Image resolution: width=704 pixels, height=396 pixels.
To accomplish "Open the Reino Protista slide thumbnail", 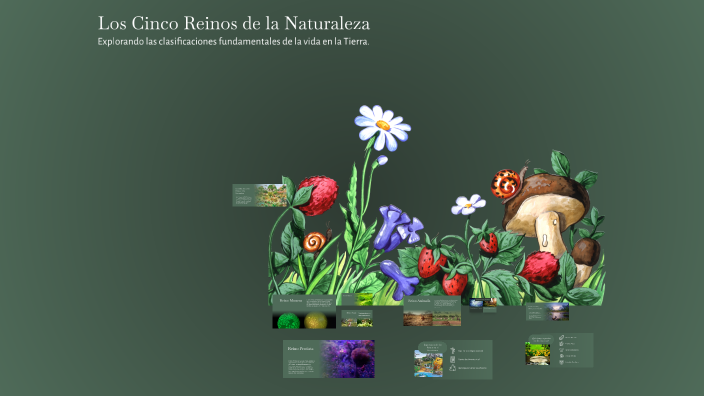I will tap(329, 359).
